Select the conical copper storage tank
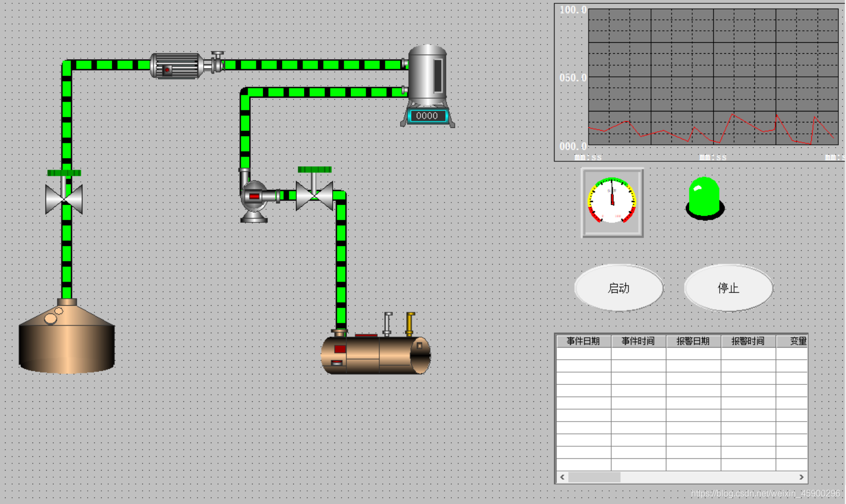Screen dimensions: 846x504 [x=67, y=336]
